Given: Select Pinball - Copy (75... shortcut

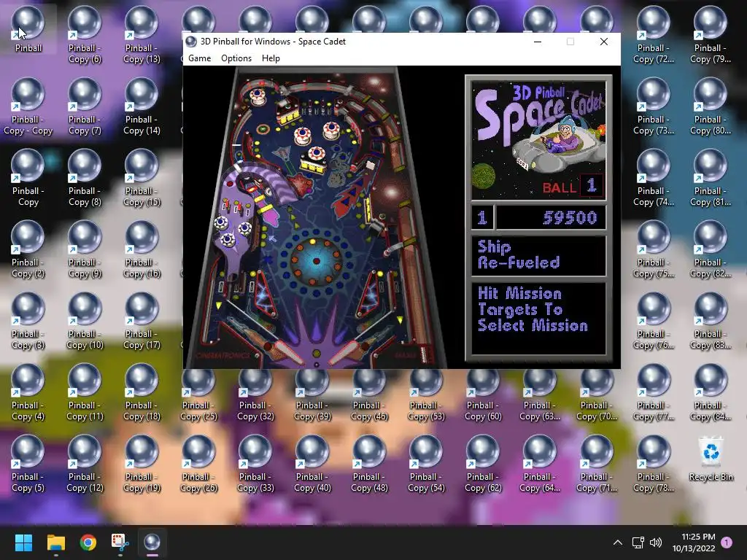Looking at the screenshot, I should coord(654,249).
